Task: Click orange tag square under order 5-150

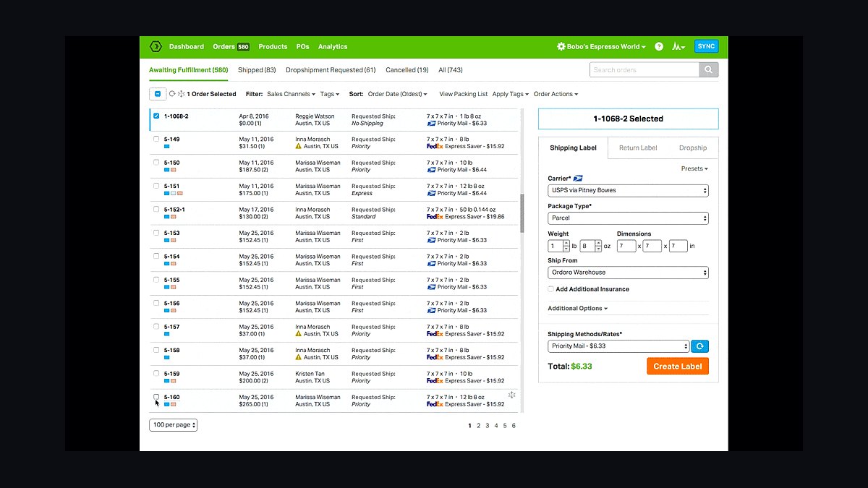Action: [174, 170]
